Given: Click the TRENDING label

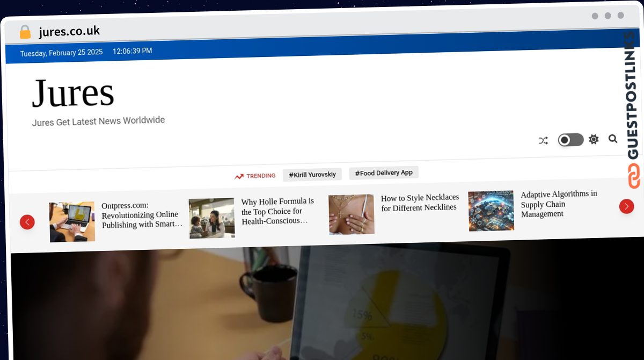Looking at the screenshot, I should click(261, 176).
